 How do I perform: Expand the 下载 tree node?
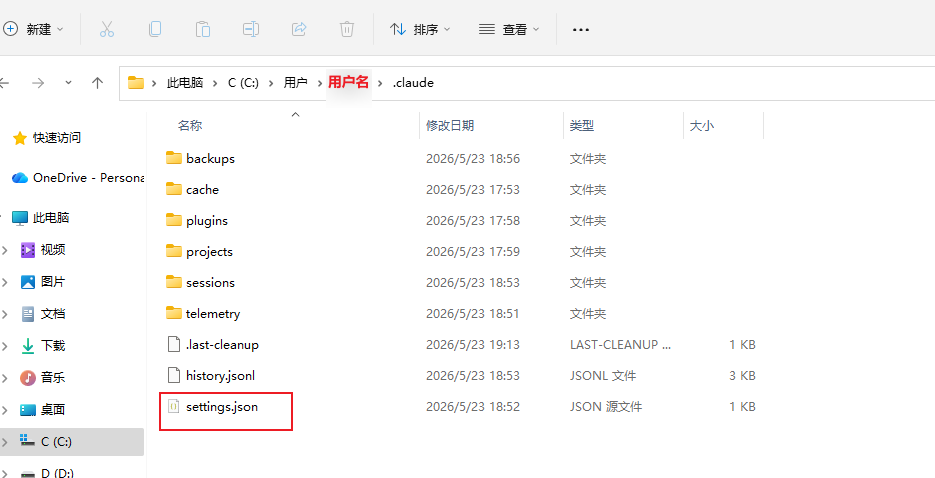pos(5,346)
